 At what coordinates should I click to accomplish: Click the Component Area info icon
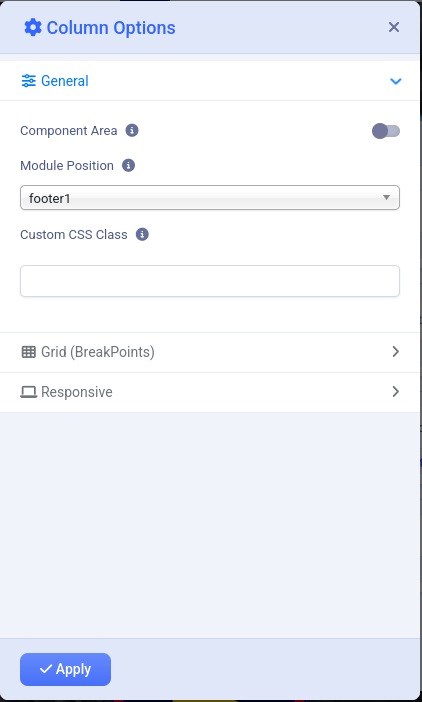tap(132, 130)
